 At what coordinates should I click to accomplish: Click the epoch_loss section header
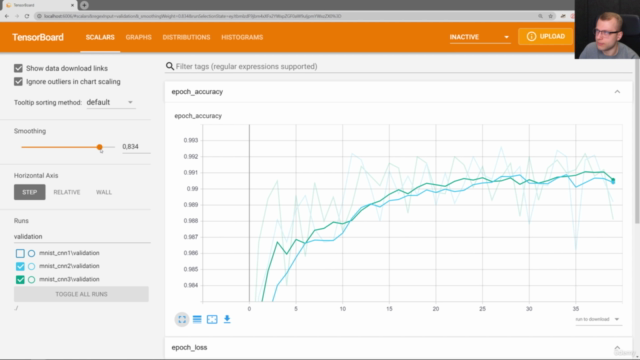(x=398, y=347)
